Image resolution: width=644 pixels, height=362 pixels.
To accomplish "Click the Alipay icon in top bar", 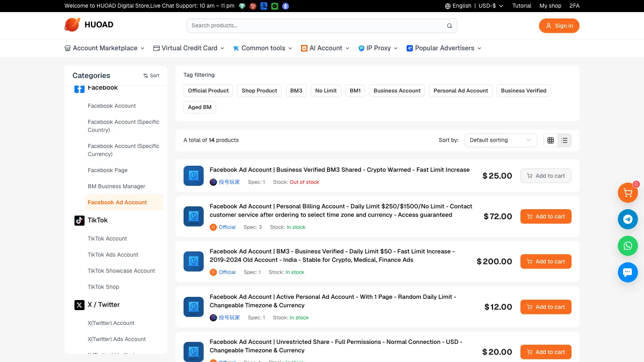I will coord(264,6).
